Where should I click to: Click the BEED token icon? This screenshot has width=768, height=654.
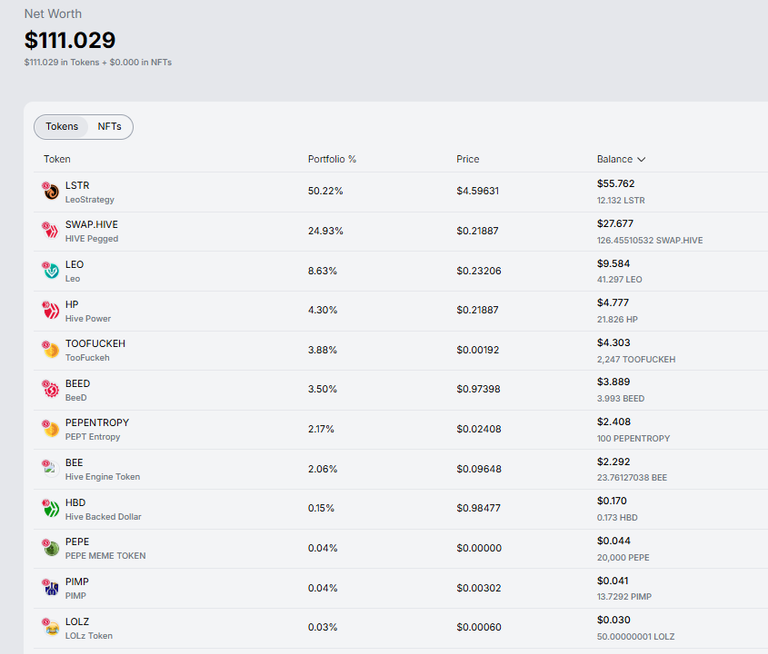(x=50, y=389)
